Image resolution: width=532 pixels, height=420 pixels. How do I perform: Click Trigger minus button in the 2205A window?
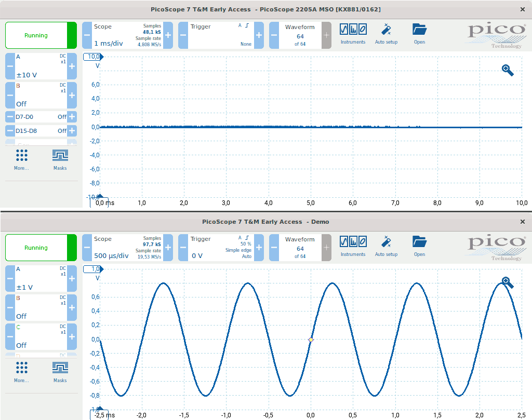pyautogui.click(x=183, y=35)
